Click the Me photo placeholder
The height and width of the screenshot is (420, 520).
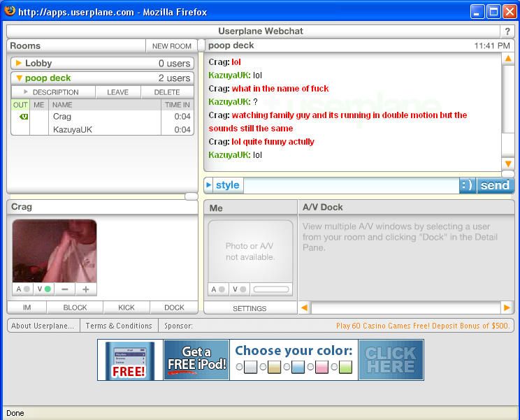pos(250,252)
